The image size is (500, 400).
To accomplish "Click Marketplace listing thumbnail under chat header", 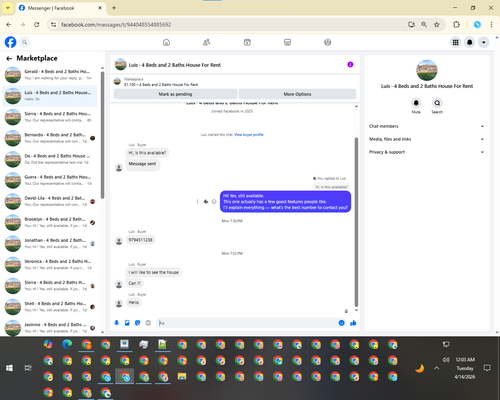I will point(117,81).
